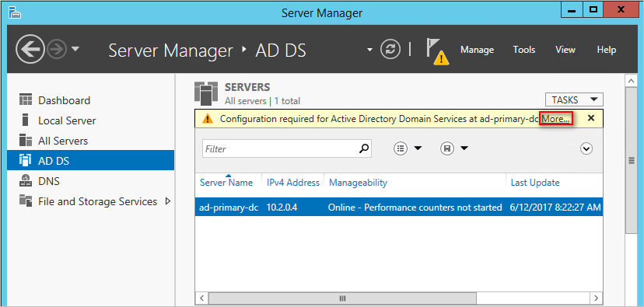
Task: Expand File and Storage Services submenu
Action: click(x=167, y=201)
